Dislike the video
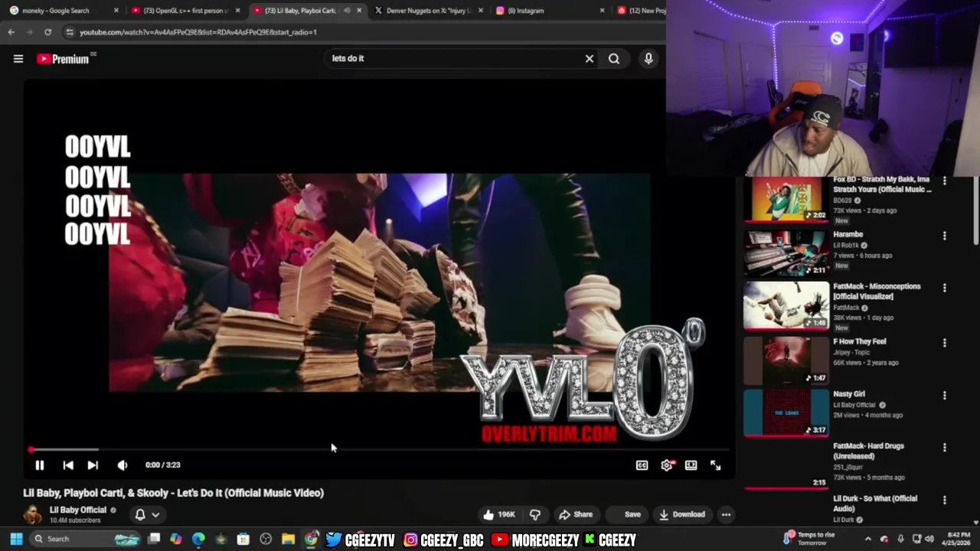980x551 pixels. 535,514
